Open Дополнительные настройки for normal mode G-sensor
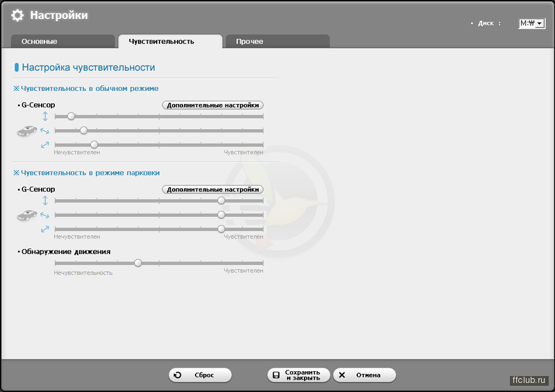Image resolution: width=555 pixels, height=392 pixels. (x=213, y=105)
